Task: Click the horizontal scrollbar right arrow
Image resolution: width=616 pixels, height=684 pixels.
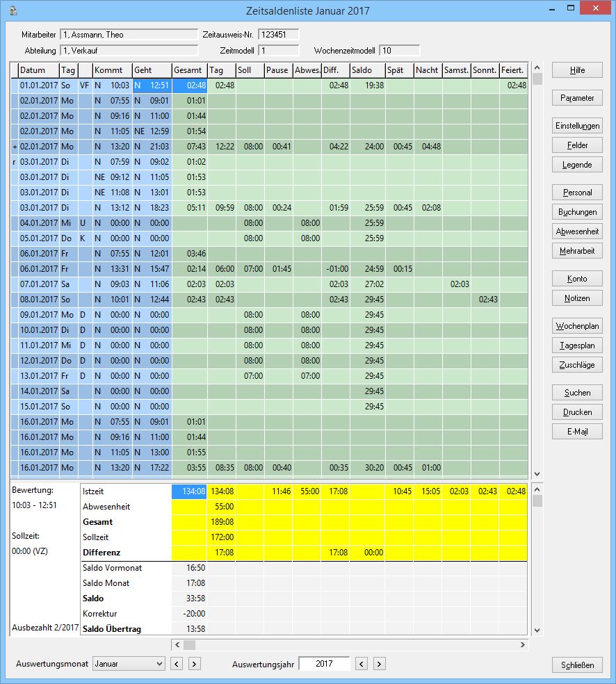Action: [523, 645]
